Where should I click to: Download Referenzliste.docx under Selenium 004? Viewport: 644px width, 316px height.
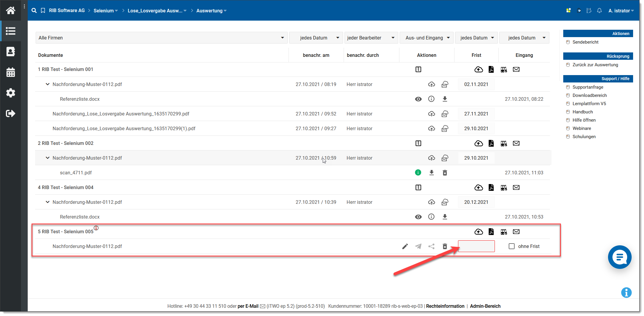coord(445,217)
